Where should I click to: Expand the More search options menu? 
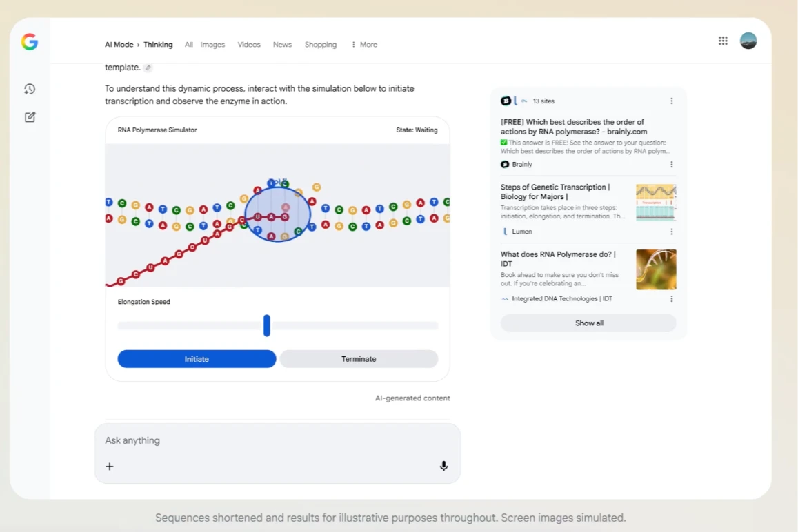pos(364,45)
